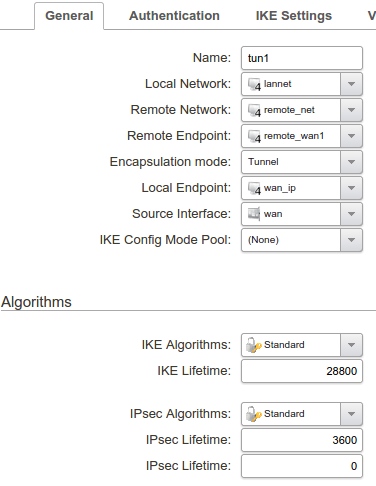The width and height of the screenshot is (376, 486).
Task: Click the IPsec Lifetime field showing 3600
Action: click(302, 440)
